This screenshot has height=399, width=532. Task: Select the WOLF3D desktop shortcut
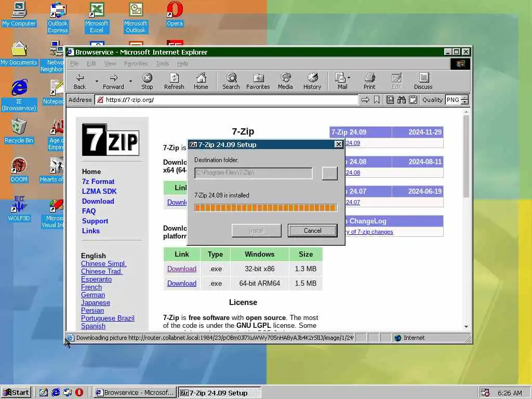pyautogui.click(x=19, y=209)
